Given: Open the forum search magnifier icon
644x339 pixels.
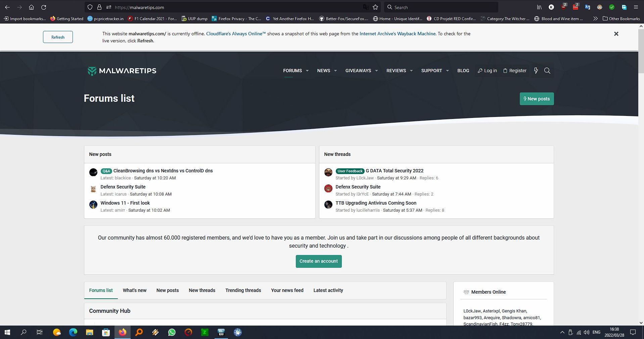Looking at the screenshot, I should click(x=547, y=71).
